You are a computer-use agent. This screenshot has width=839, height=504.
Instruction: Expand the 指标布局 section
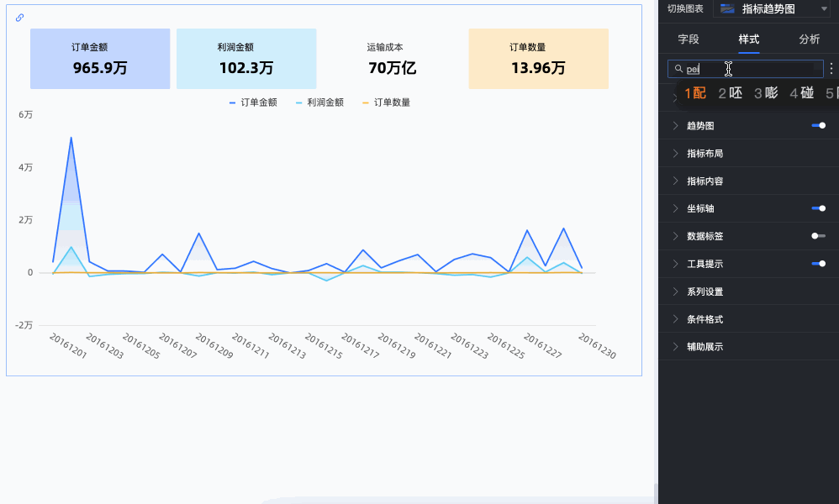704,154
